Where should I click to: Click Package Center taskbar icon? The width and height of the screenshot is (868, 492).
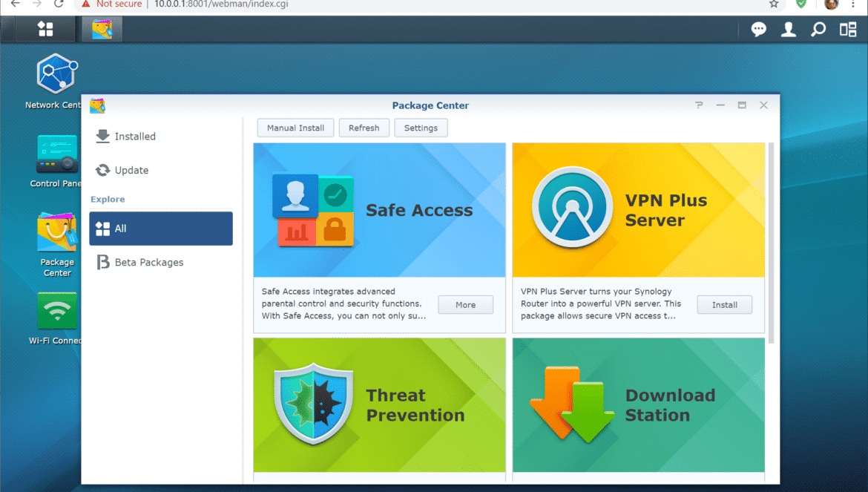click(x=102, y=29)
